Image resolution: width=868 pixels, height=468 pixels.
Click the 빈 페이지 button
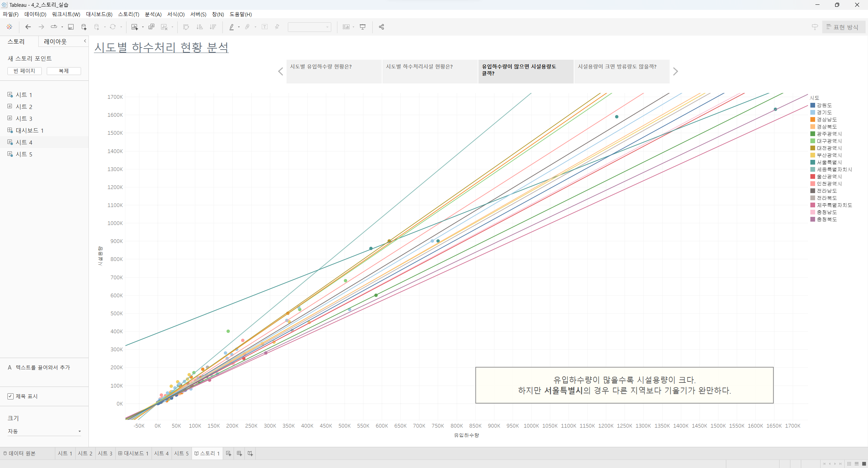(x=24, y=71)
